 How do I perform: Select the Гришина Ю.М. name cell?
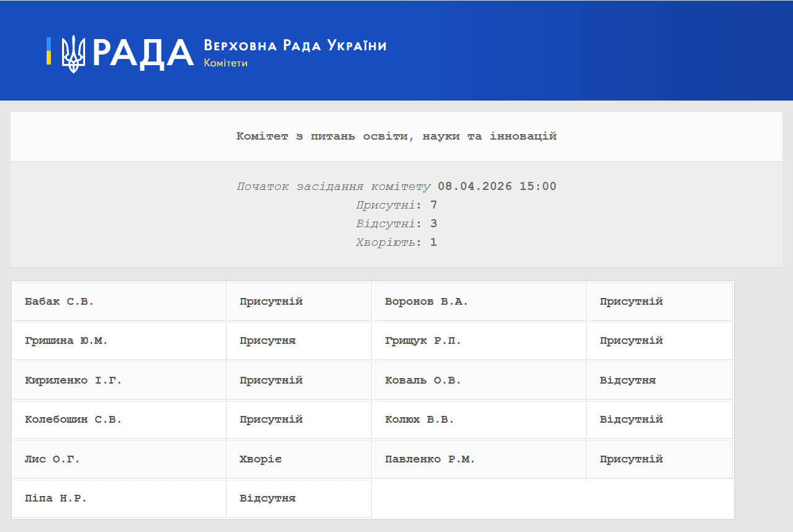[119, 341]
